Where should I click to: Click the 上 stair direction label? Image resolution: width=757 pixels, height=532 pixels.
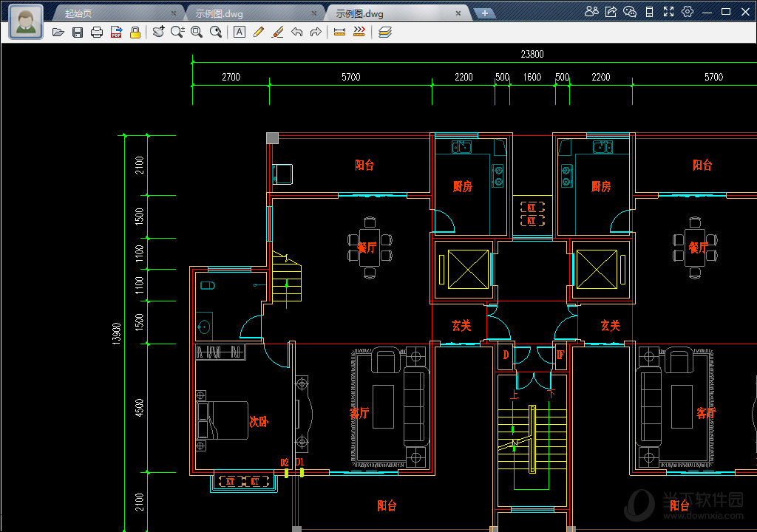(515, 395)
